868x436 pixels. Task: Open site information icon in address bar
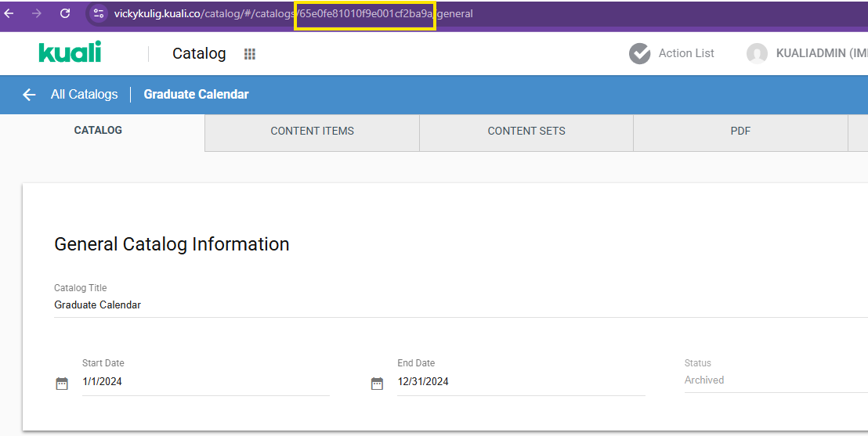[99, 13]
